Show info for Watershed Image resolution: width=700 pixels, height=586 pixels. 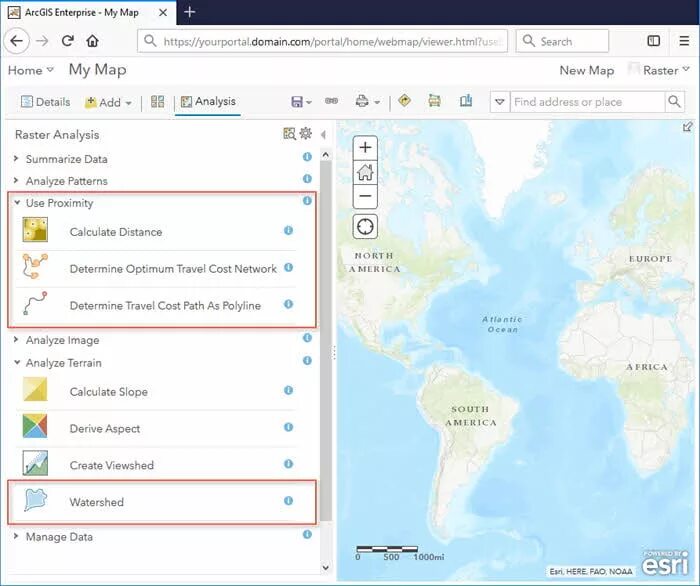pos(288,501)
